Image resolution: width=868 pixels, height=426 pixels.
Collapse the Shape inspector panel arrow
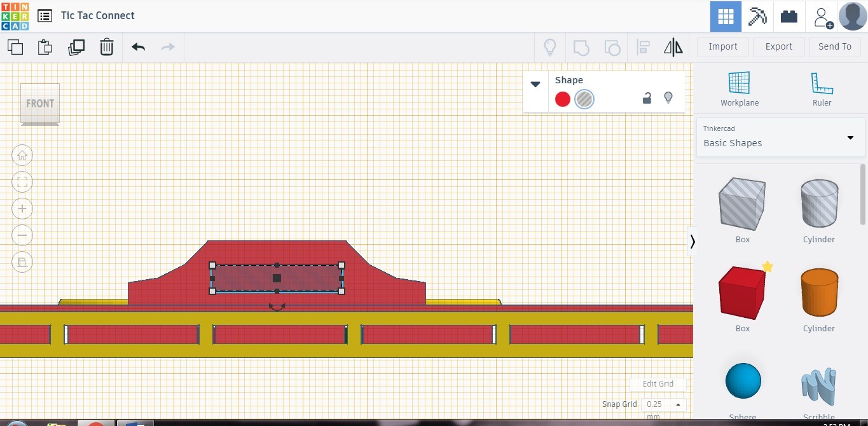point(535,83)
